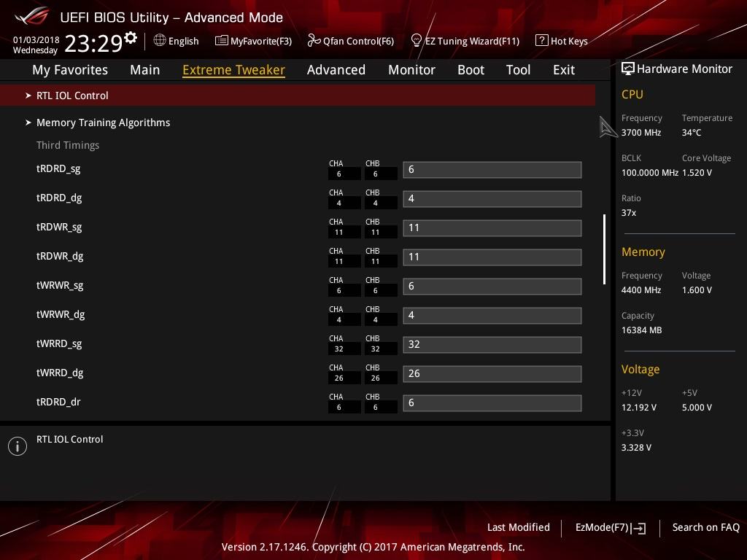Select the tWRRD_sg setting label

pos(59,343)
